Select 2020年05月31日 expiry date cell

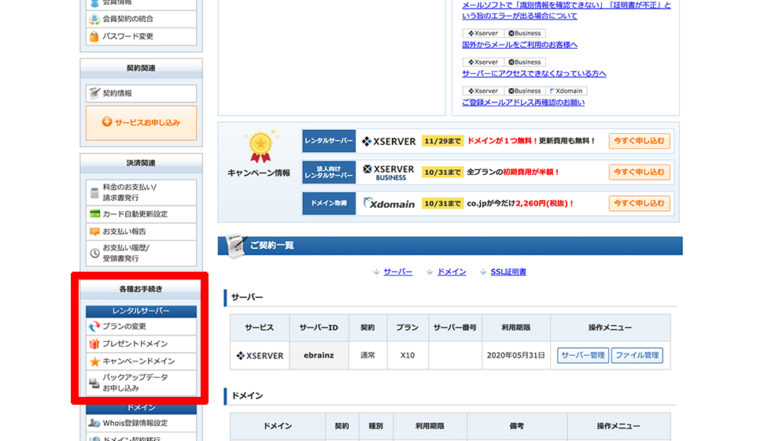(x=516, y=355)
